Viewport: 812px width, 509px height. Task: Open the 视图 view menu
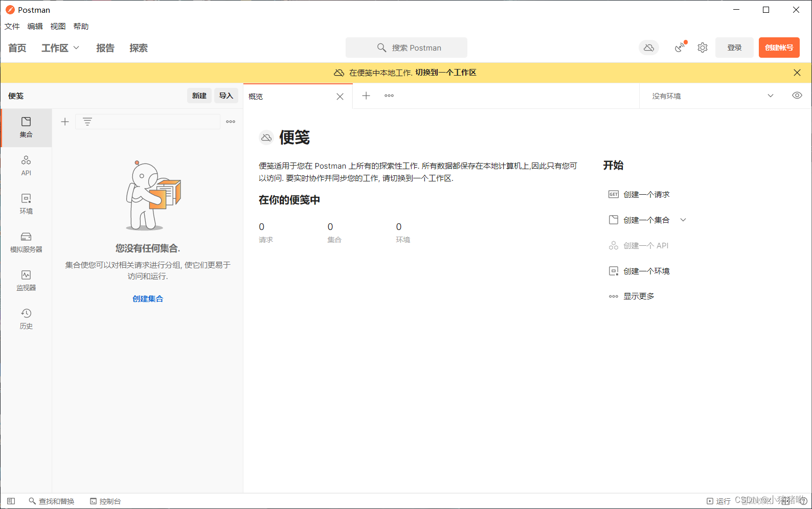58,27
